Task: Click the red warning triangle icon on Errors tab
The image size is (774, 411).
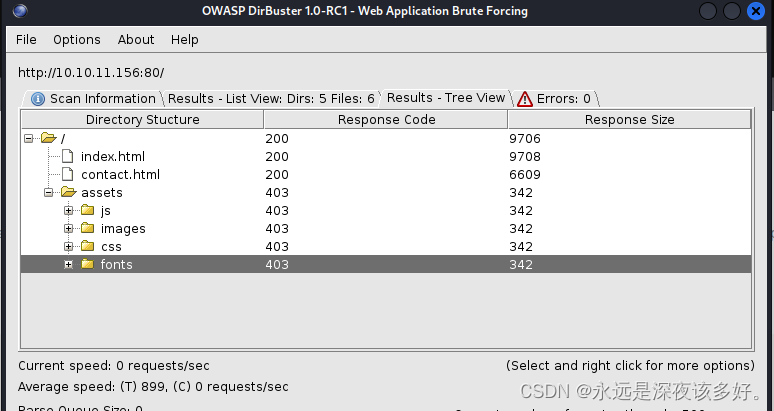Action: [525, 99]
